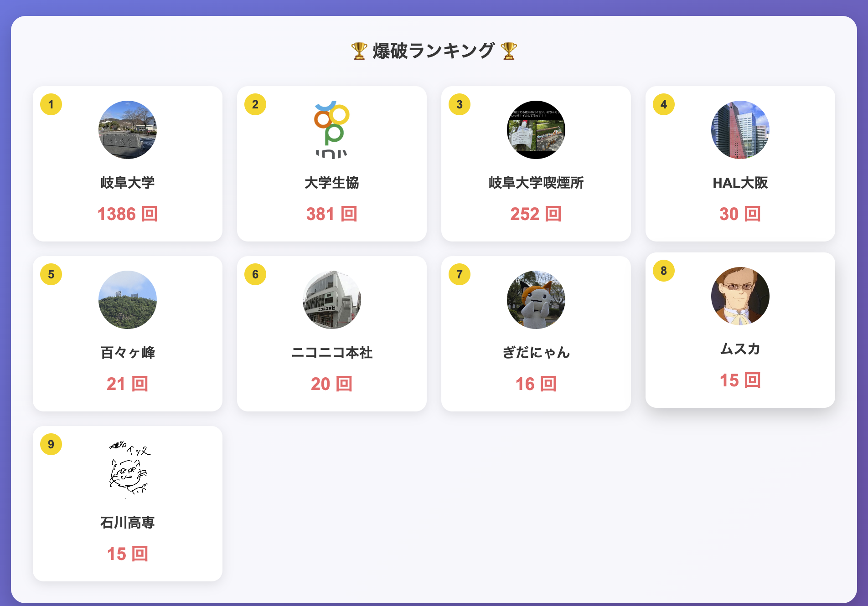Click the 大学生協 logo icon
868x606 pixels.
click(x=331, y=130)
